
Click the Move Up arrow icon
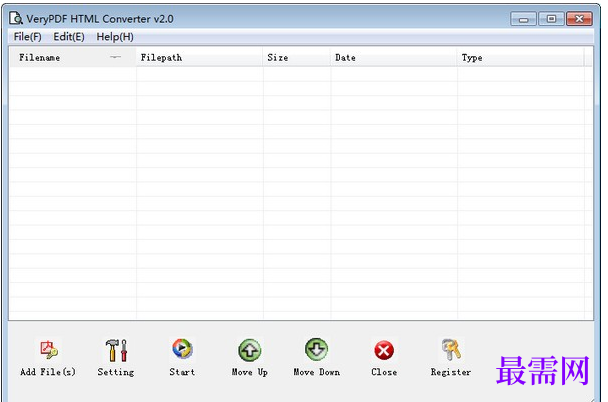(x=249, y=350)
